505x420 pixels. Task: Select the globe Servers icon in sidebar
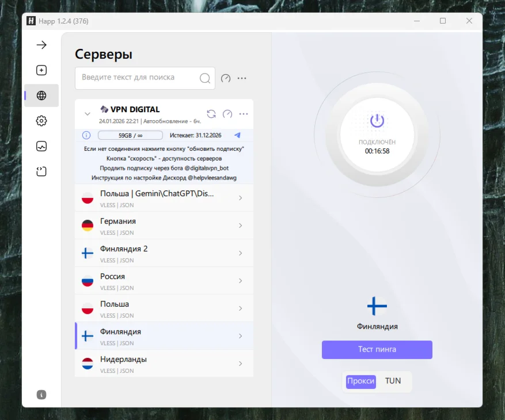click(41, 96)
